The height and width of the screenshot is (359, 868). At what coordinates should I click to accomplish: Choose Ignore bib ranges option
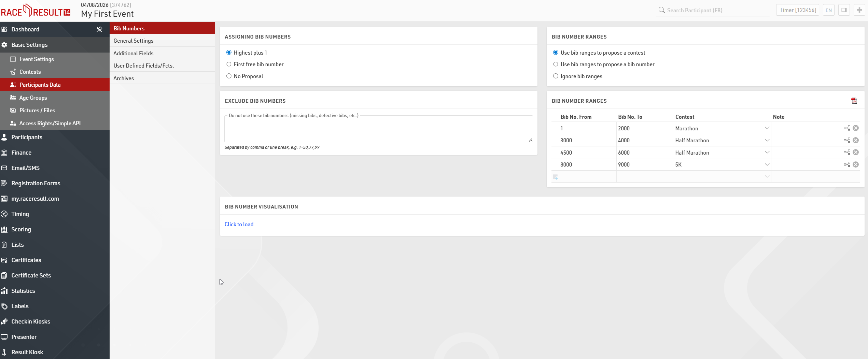click(x=556, y=76)
